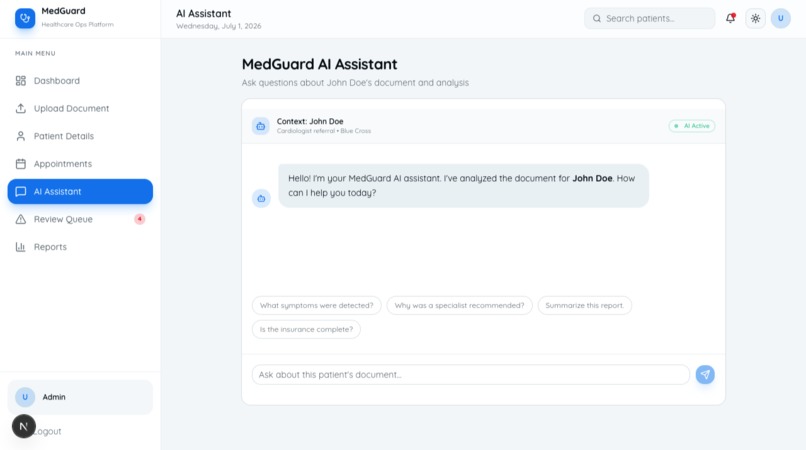The height and width of the screenshot is (450, 806).
Task: Open the Review Queue page
Action: 80,219
